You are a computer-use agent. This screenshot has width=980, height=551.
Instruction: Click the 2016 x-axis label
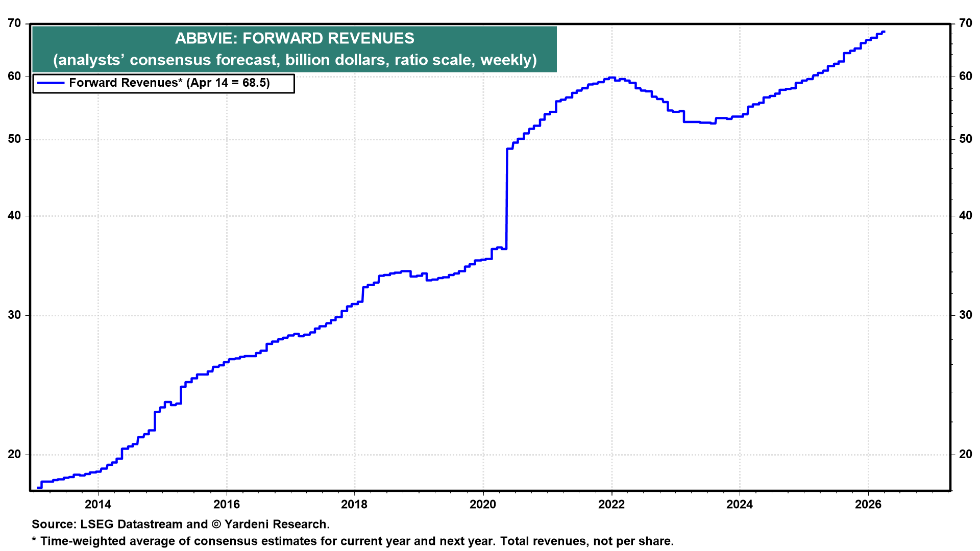pyautogui.click(x=226, y=505)
